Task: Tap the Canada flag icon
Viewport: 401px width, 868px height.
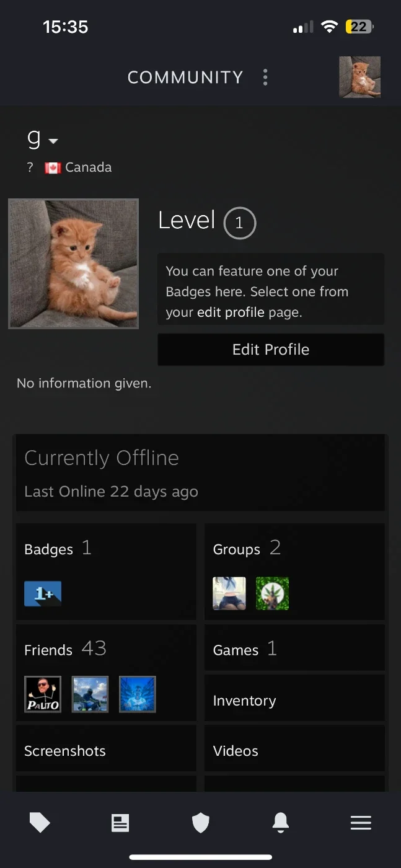Action: point(53,168)
